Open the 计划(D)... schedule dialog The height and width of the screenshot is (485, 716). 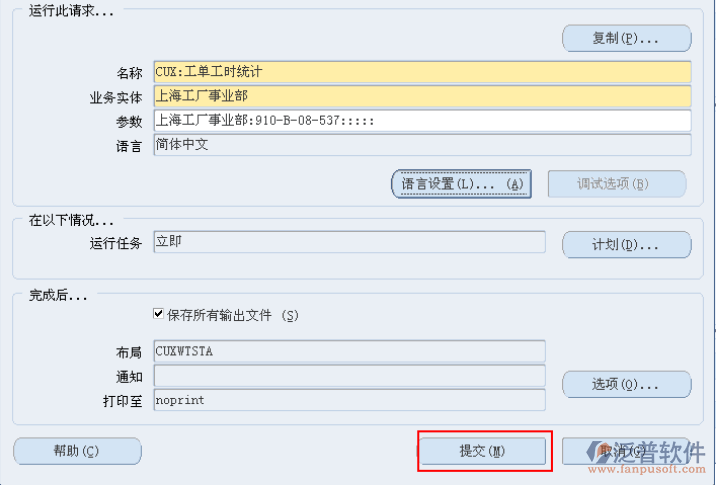pos(626,245)
